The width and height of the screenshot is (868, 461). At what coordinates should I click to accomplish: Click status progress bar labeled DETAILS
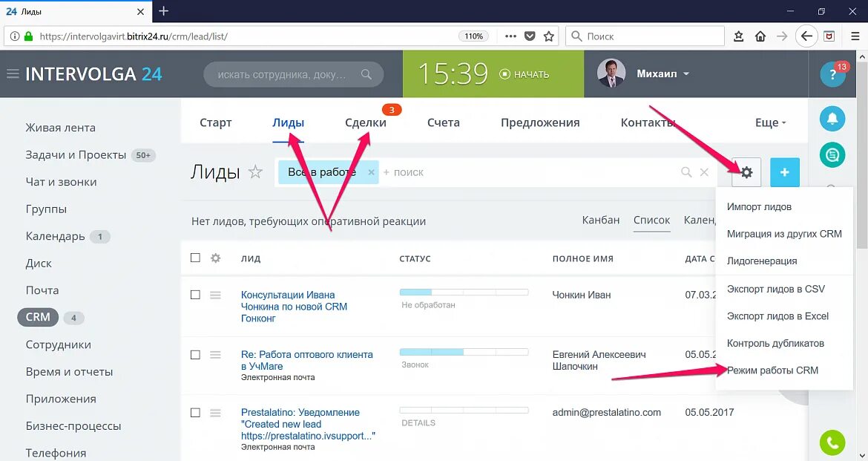coord(464,410)
